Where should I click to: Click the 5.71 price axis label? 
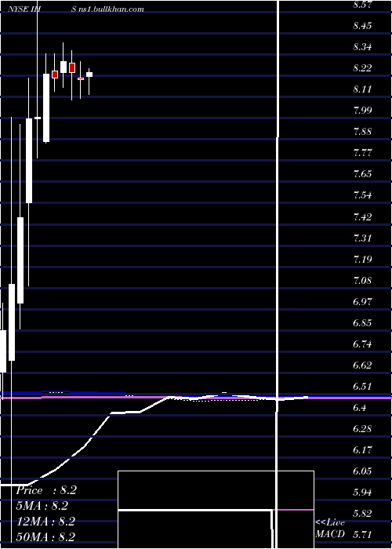(x=364, y=535)
